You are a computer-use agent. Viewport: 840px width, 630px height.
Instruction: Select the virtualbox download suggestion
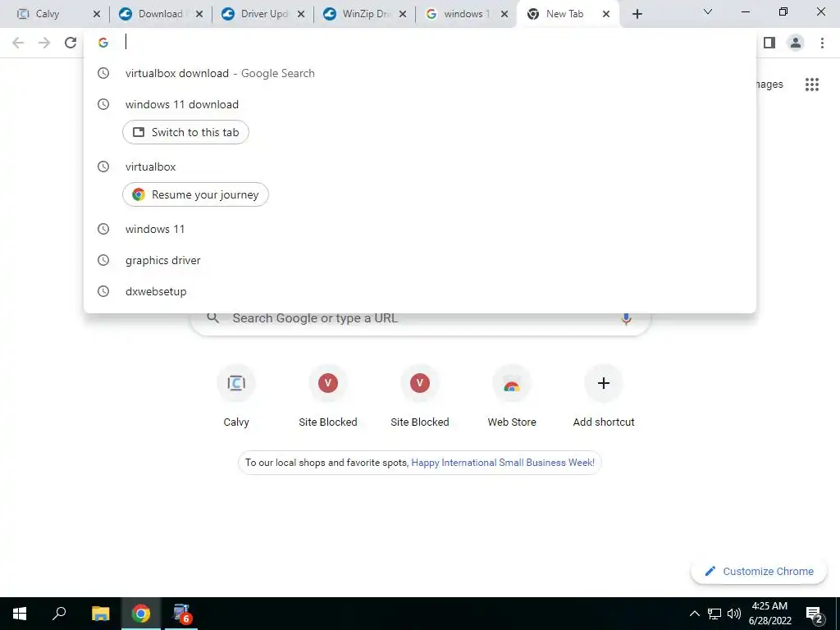pyautogui.click(x=420, y=73)
